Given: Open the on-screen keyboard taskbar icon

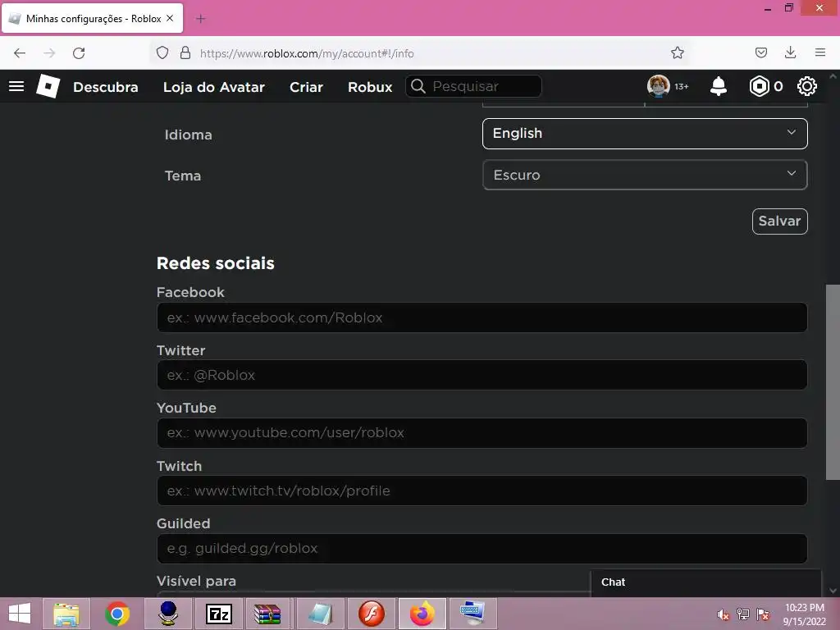Looking at the screenshot, I should point(473,614).
